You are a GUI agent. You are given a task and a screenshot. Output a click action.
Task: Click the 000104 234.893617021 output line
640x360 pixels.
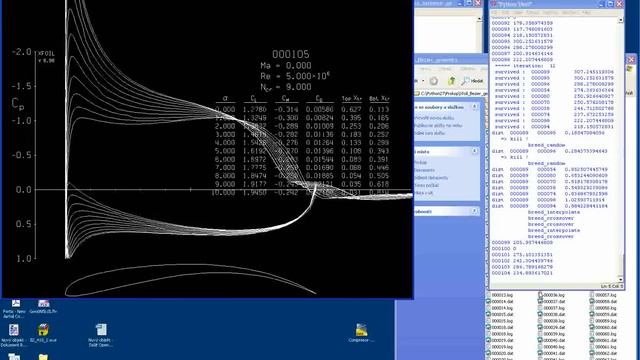coord(522,273)
